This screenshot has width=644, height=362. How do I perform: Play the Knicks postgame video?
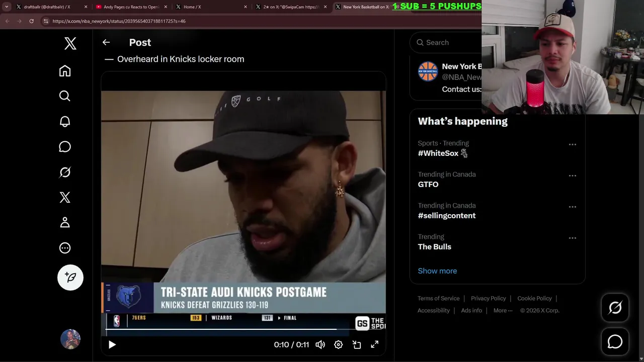[x=112, y=344]
